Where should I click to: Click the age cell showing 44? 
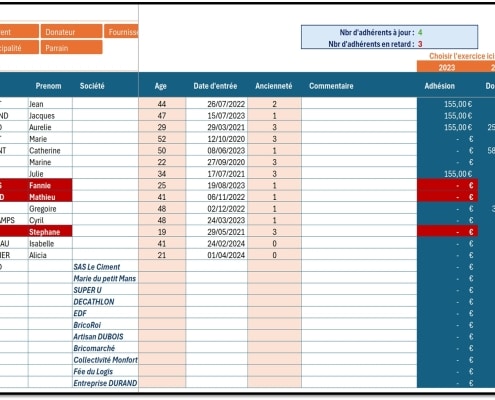[162, 104]
